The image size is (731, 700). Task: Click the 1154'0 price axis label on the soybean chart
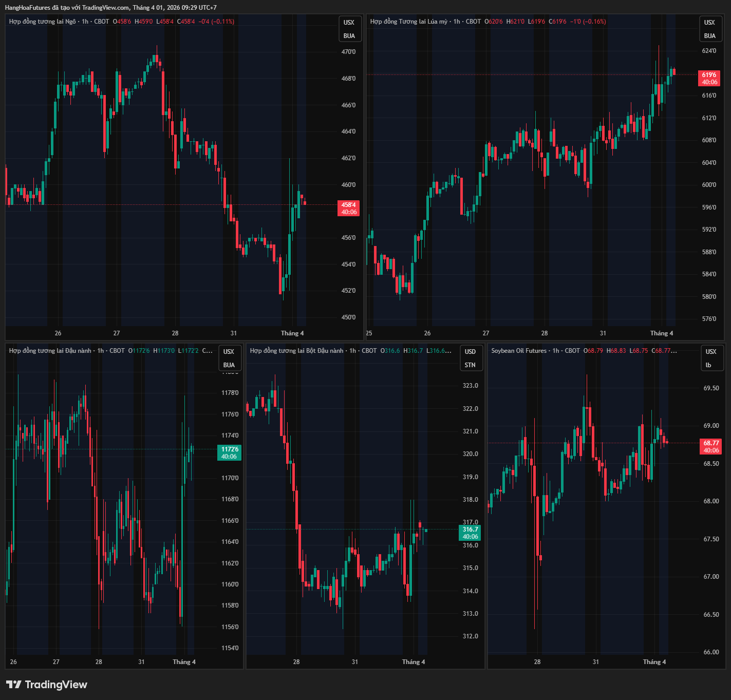click(x=230, y=648)
